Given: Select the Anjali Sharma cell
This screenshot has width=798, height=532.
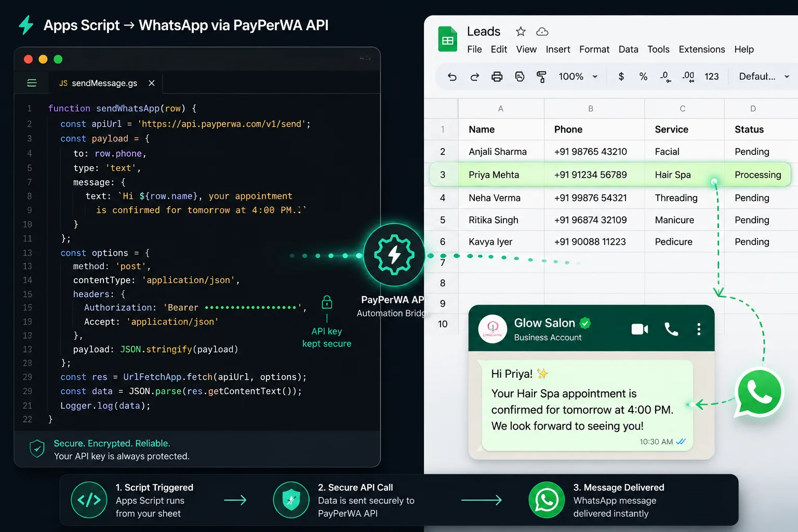Looking at the screenshot, I should click(x=501, y=152).
